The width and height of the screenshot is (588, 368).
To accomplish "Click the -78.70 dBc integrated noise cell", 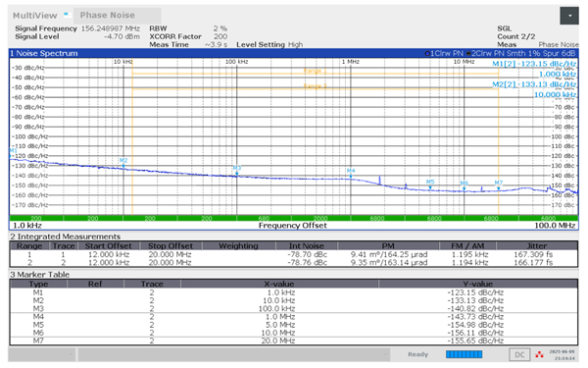I will (x=307, y=254).
